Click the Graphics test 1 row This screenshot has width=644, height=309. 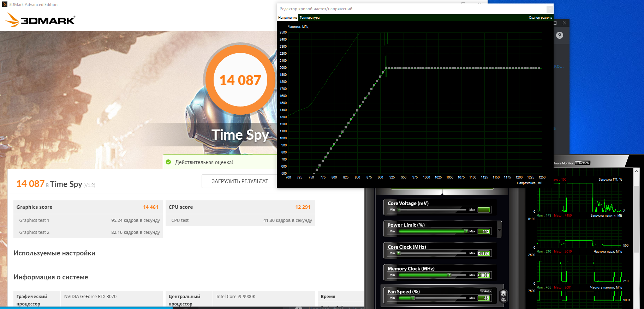88,220
